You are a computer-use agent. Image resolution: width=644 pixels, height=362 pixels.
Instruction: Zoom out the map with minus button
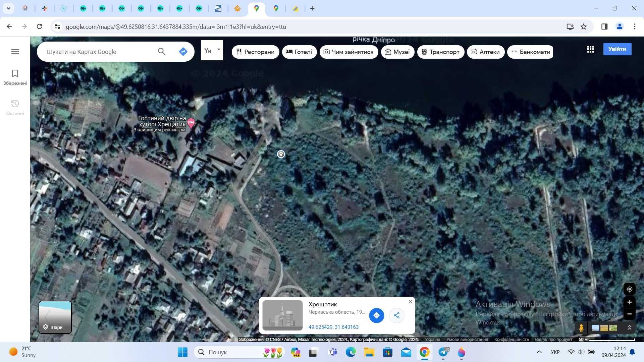tap(630, 314)
